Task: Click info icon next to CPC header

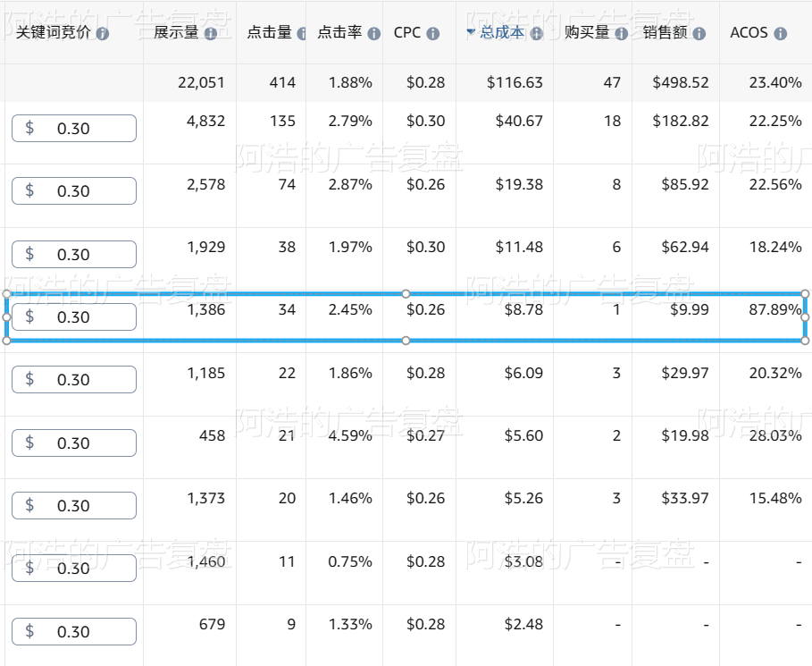Action: [x=433, y=34]
